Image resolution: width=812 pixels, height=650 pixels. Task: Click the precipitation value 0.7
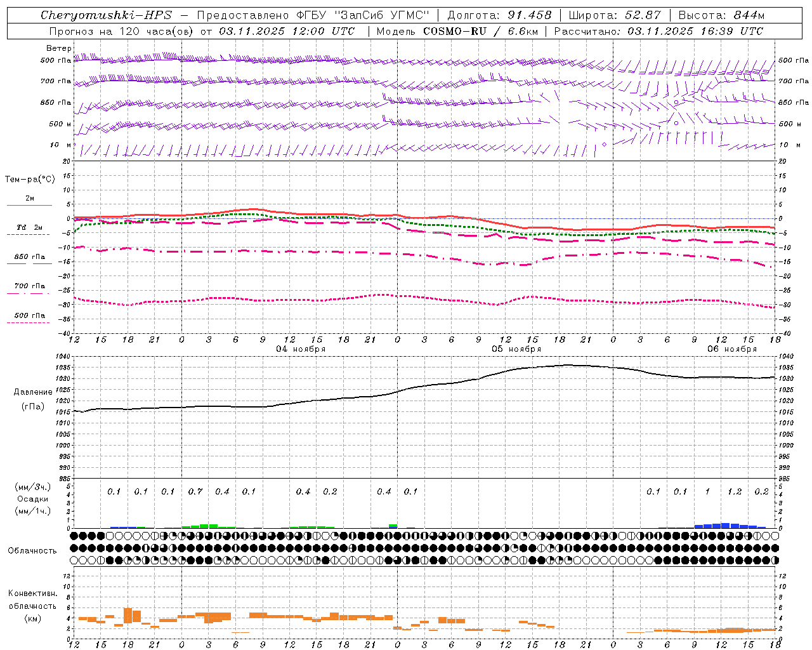click(x=195, y=492)
